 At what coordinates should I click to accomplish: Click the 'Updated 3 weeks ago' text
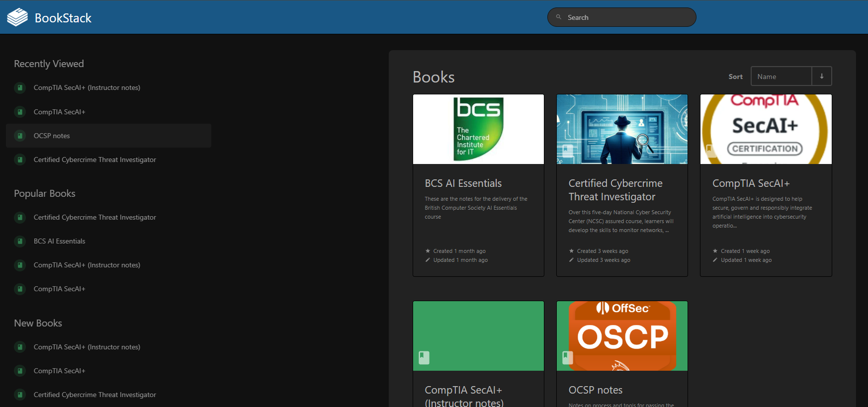pos(604,260)
